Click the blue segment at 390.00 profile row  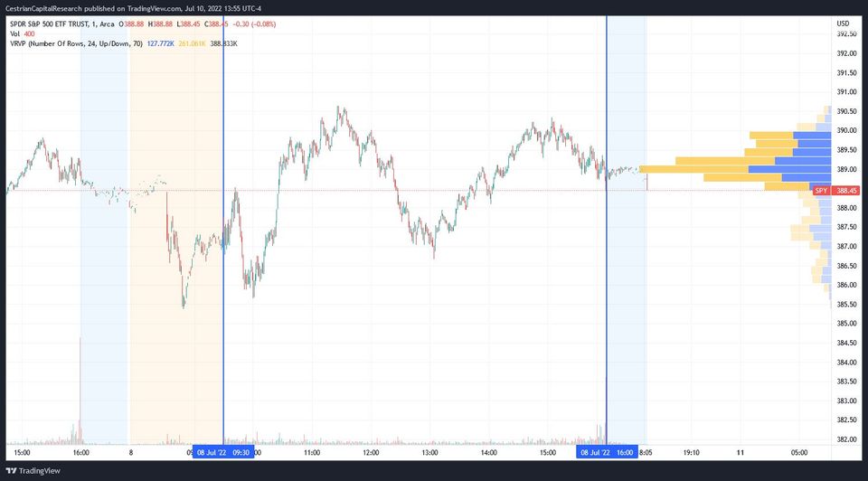[x=812, y=136]
